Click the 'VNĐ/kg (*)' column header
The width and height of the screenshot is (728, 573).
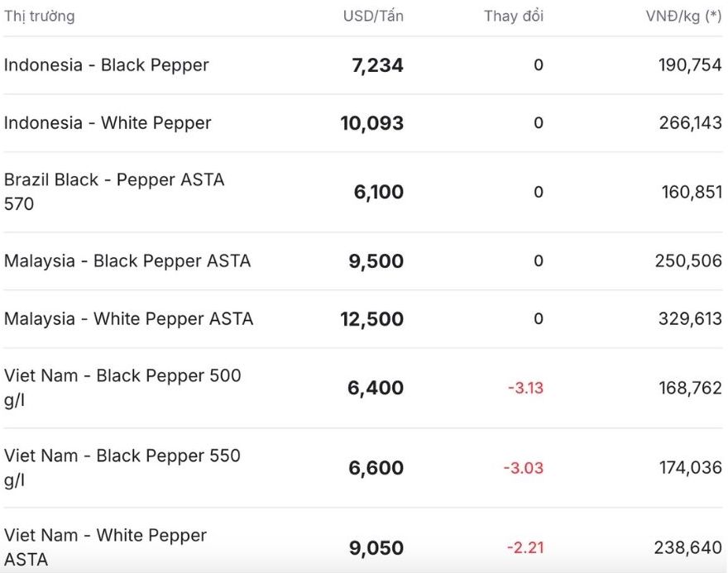[x=683, y=16]
